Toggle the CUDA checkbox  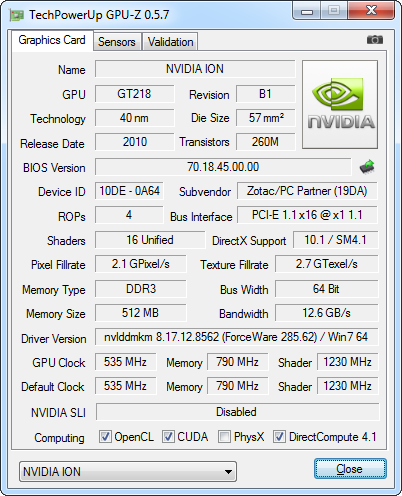click(x=168, y=436)
